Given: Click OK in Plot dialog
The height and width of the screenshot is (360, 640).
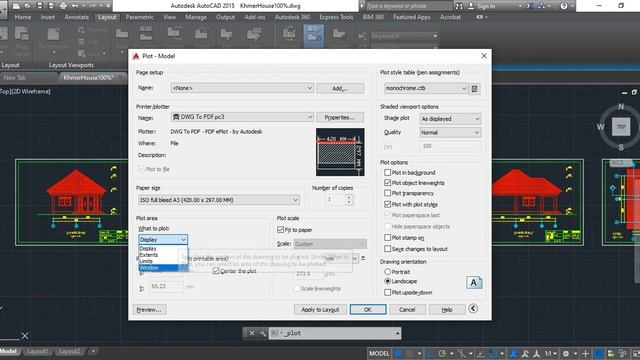Looking at the screenshot, I should pos(368,310).
